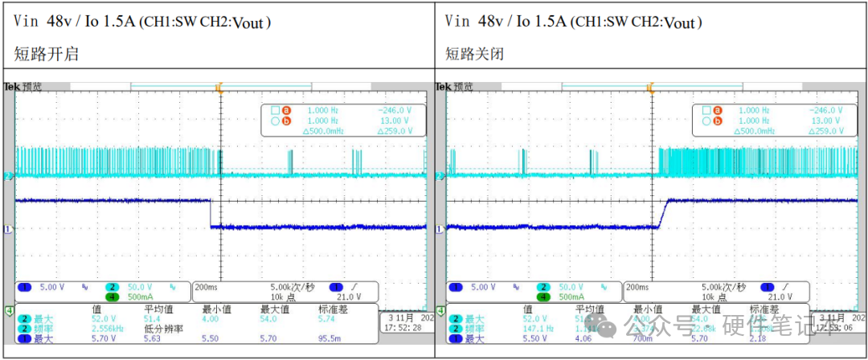The image size is (868, 360).
Task: Click the 5.63 average value in the 短路开启 scope
Action: click(153, 337)
